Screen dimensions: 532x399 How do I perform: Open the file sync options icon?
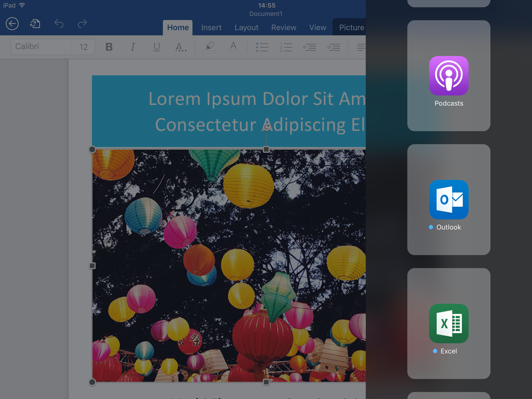35,24
